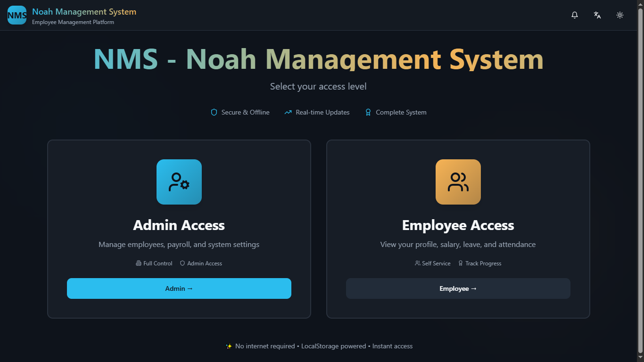Click the shield icon beside Admin Access badge

182,263
